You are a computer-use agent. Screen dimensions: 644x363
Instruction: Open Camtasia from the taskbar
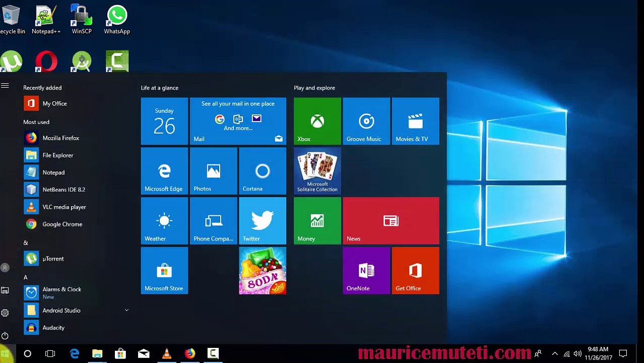213,354
